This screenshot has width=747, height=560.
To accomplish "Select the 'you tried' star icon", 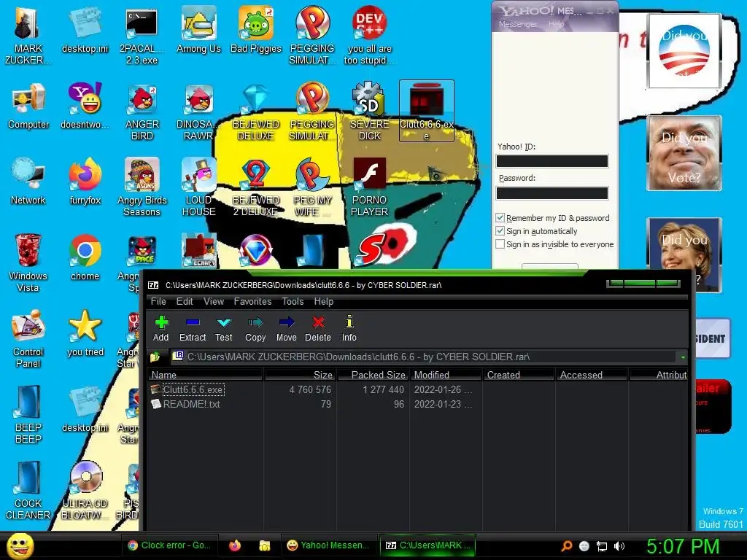I will pyautogui.click(x=85, y=332).
